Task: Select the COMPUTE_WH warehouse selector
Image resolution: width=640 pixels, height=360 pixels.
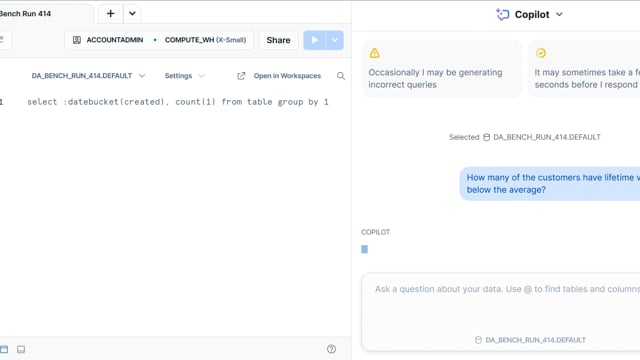Action: pos(205,40)
